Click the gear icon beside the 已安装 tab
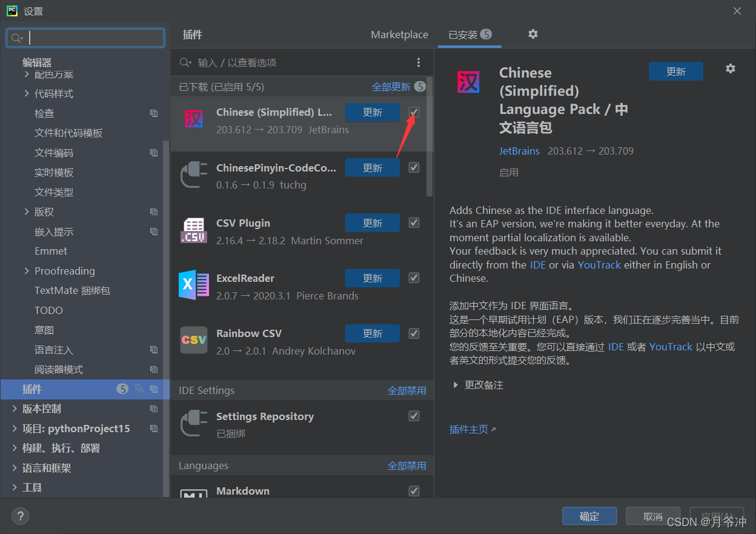 (x=532, y=34)
